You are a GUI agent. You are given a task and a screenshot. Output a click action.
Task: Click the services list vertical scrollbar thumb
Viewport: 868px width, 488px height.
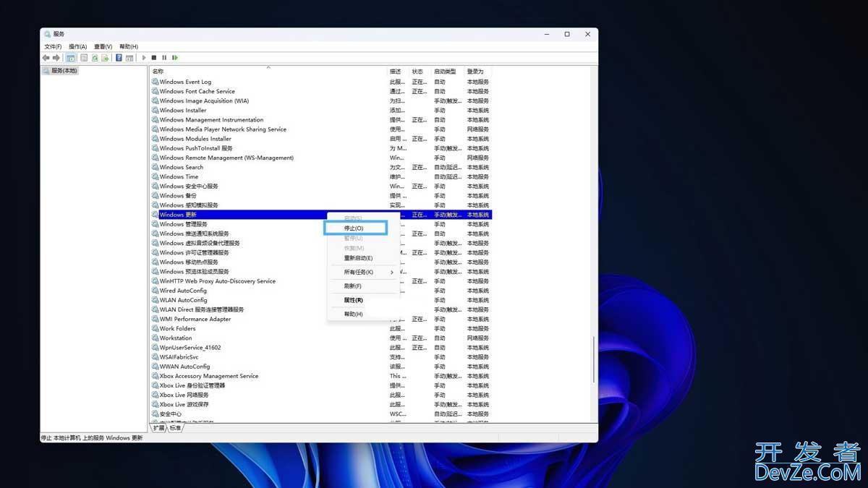click(x=595, y=359)
